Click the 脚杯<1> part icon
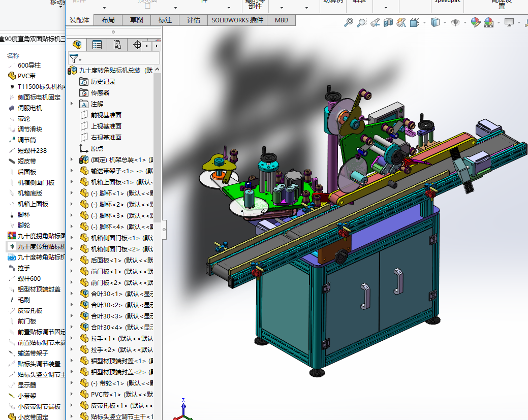 point(84,193)
